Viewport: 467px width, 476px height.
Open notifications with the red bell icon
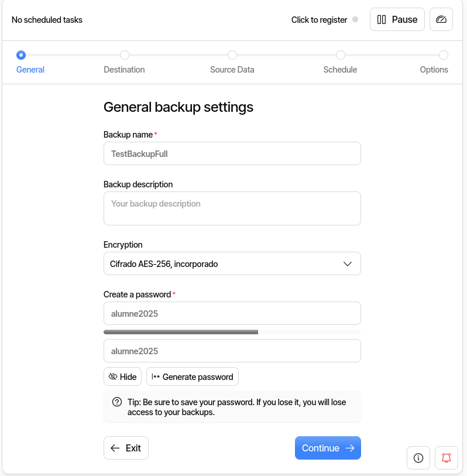point(447,458)
